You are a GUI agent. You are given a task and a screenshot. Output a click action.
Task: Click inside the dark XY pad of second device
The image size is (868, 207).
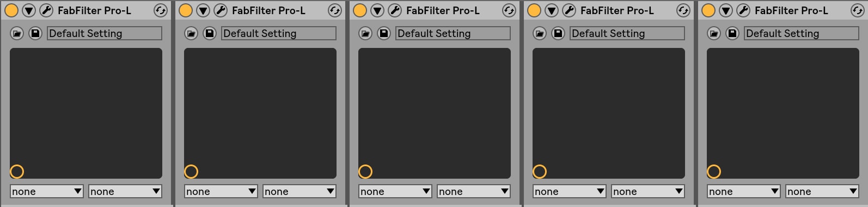(260, 113)
